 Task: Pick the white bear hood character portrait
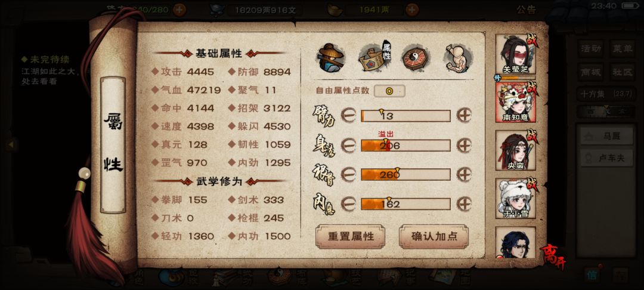click(516, 198)
